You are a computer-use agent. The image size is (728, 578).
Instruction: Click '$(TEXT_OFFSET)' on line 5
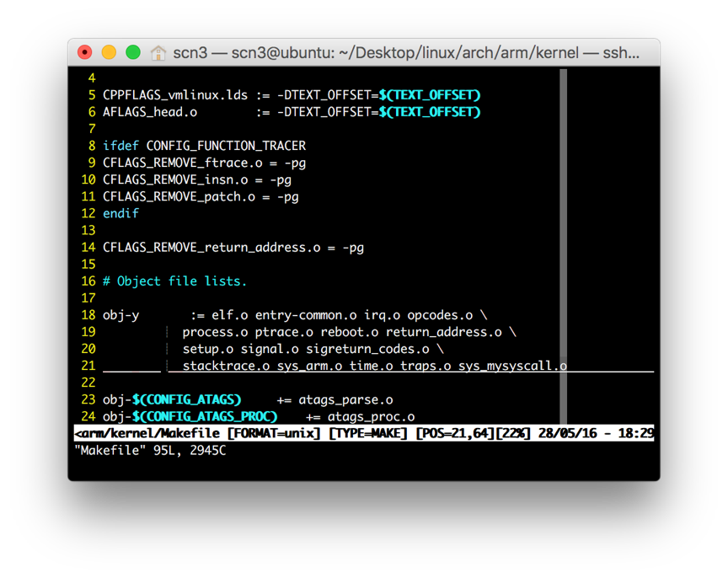tap(429, 94)
